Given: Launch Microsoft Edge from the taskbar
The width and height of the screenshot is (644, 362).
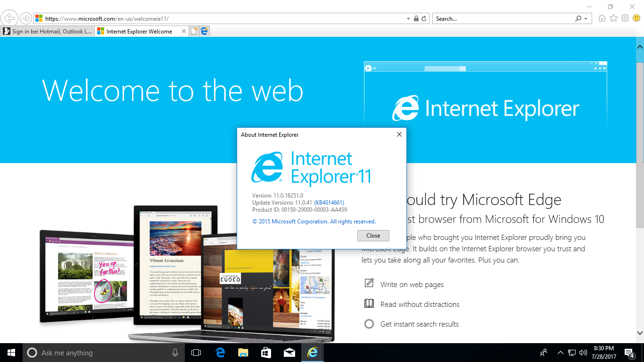Looking at the screenshot, I should click(220, 353).
